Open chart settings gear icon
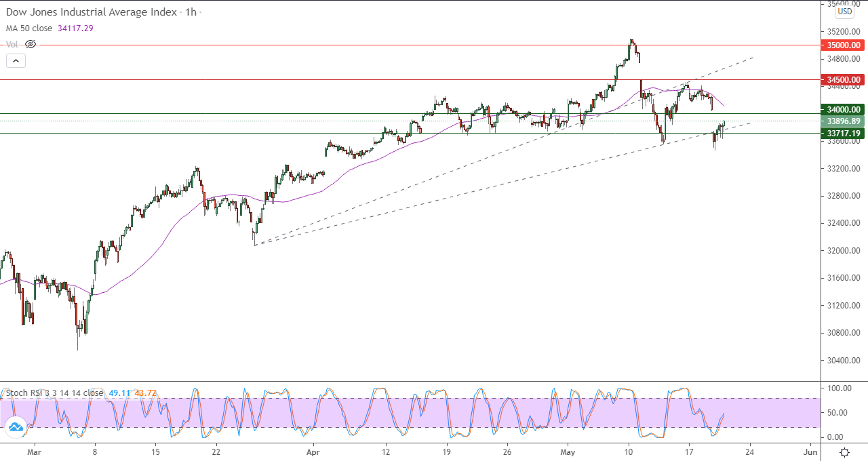The width and height of the screenshot is (868, 461). tap(844, 452)
